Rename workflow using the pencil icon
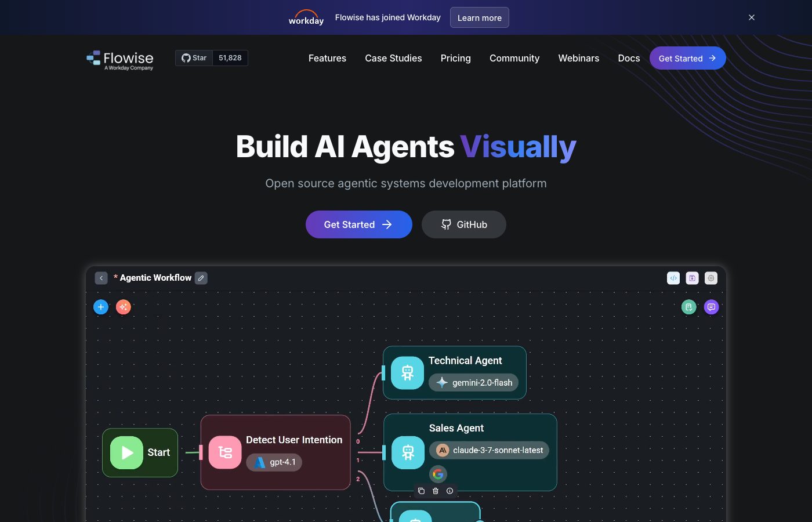 (201, 278)
